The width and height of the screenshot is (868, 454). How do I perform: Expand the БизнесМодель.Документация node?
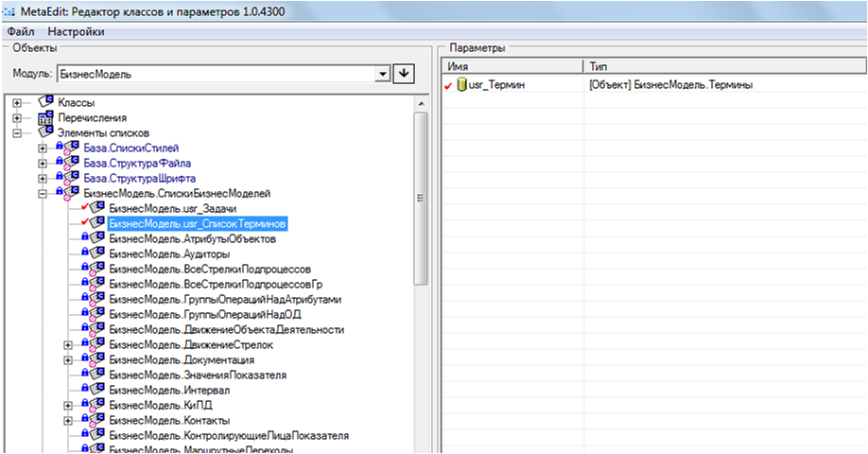[x=68, y=360]
